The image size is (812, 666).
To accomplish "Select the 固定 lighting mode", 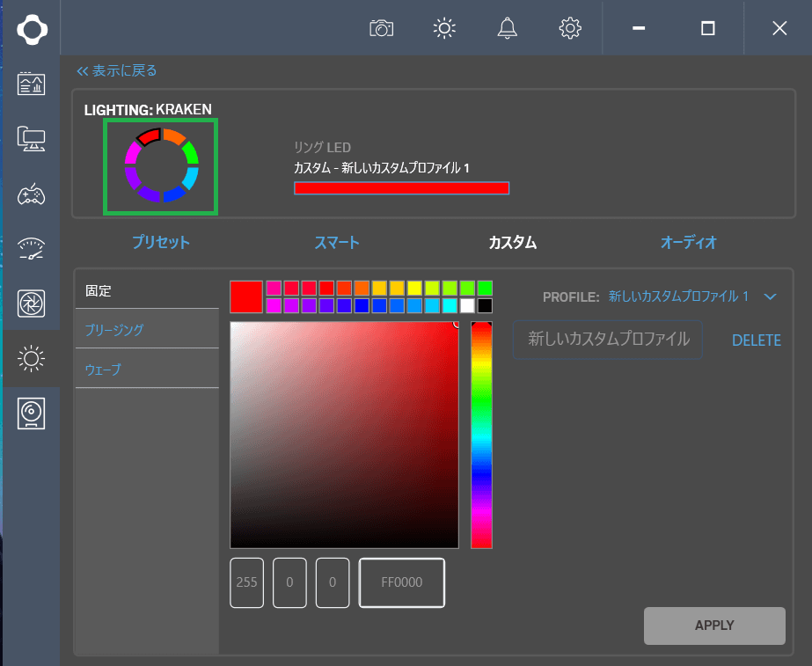I will tap(147, 290).
